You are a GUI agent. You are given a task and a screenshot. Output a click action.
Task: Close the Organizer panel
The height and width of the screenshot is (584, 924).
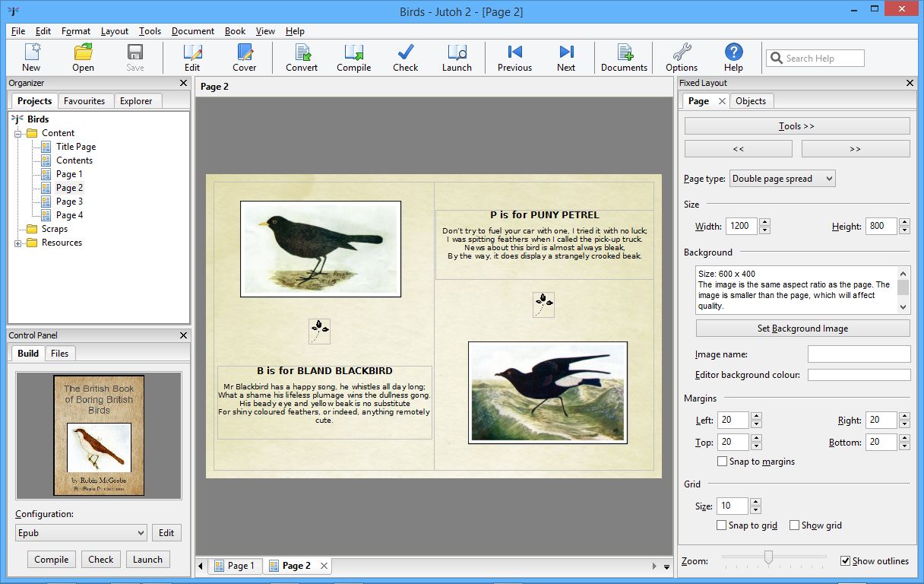coord(183,83)
